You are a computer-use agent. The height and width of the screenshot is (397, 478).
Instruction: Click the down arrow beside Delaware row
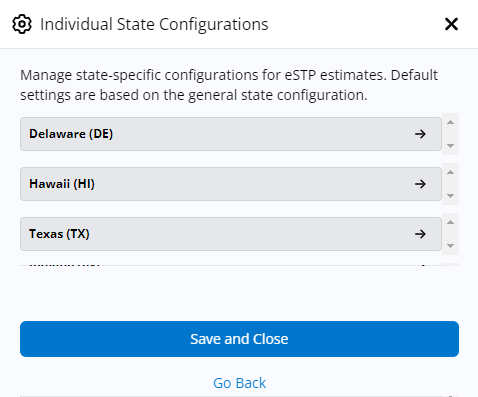click(x=451, y=146)
